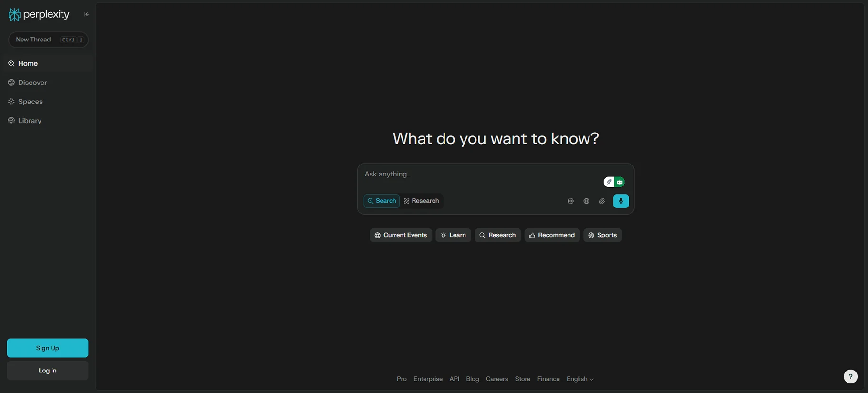Set sources with globe icon

pos(586,201)
